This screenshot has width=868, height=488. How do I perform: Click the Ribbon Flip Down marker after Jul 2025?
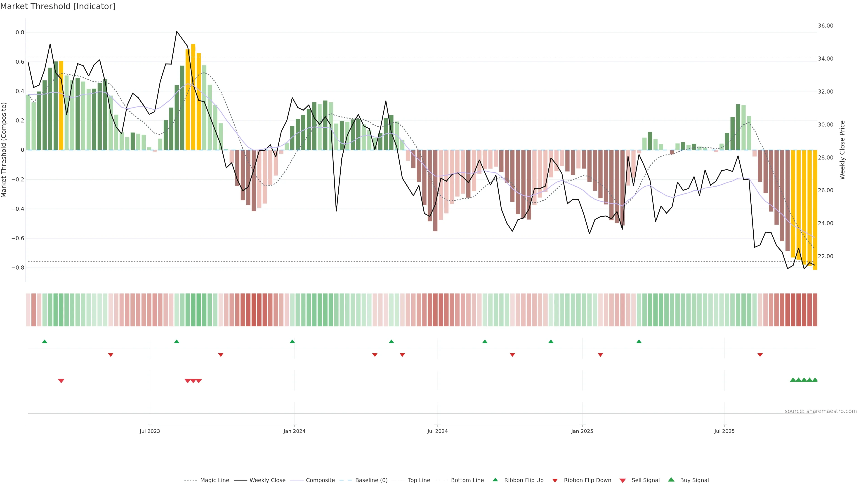tap(760, 355)
